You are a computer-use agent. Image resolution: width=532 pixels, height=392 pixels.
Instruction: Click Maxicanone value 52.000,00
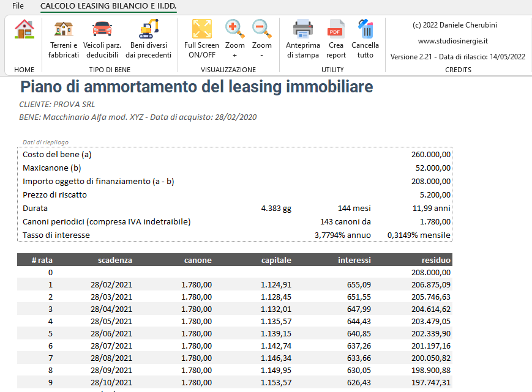coord(433,168)
